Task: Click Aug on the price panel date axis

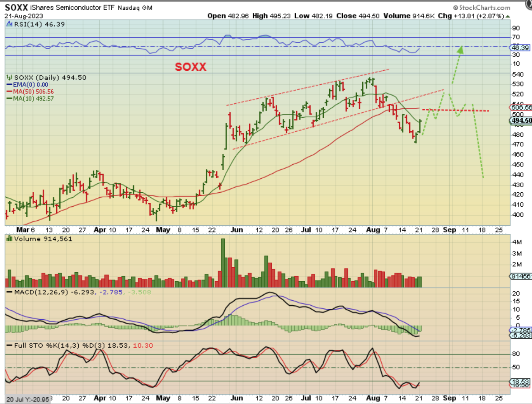Action: click(x=373, y=230)
